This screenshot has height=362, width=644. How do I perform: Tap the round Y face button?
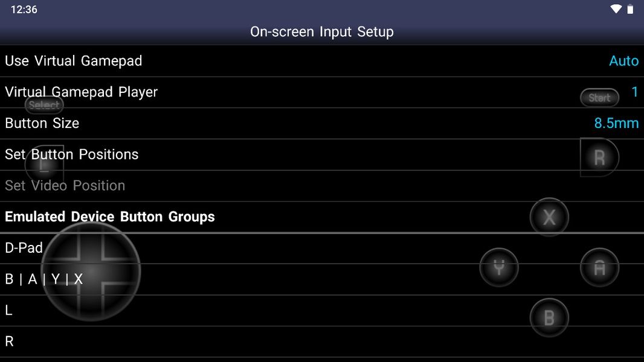tap(499, 267)
